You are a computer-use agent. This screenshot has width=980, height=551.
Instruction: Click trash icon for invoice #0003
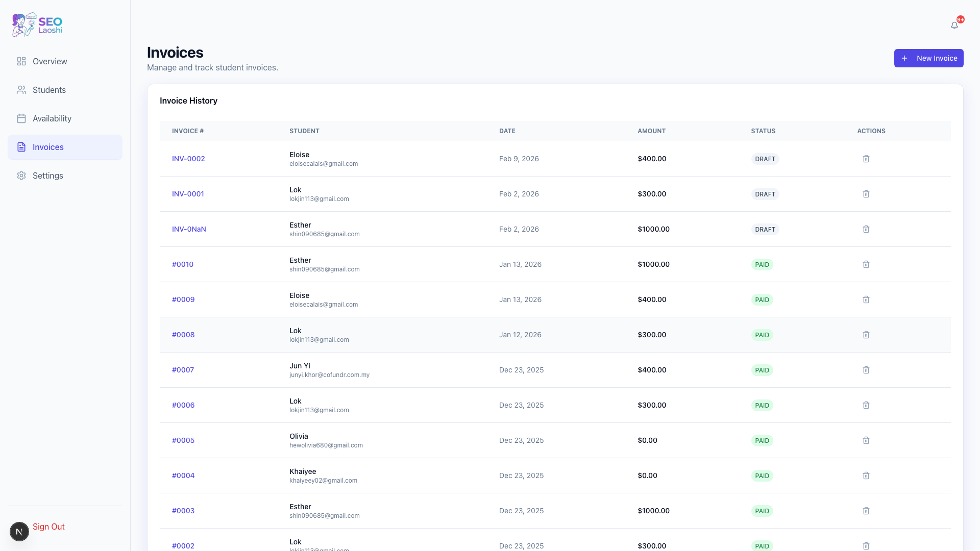[866, 511]
